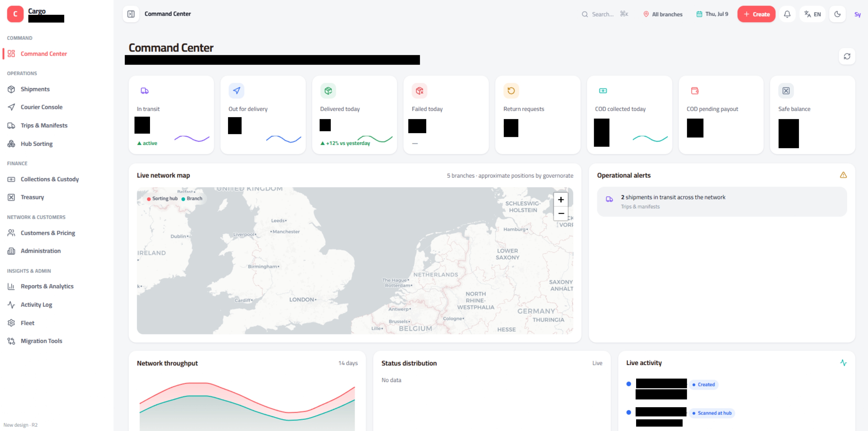The image size is (868, 431).
Task: Open Customers & Pricing
Action: pos(57,233)
